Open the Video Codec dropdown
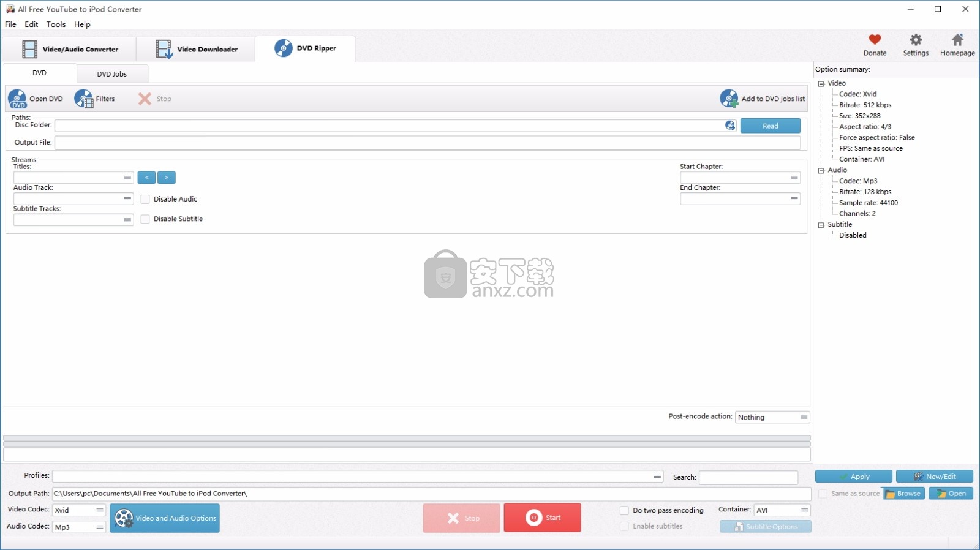980x550 pixels. tap(79, 510)
